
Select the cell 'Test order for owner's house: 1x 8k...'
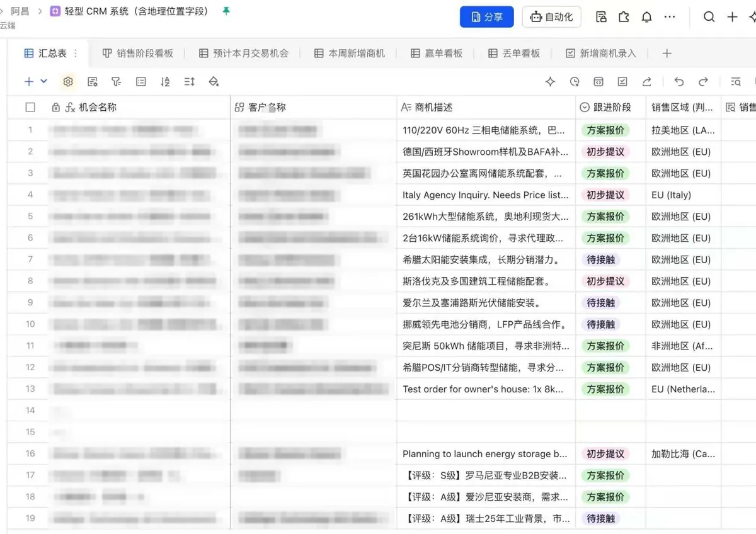pyautogui.click(x=486, y=389)
